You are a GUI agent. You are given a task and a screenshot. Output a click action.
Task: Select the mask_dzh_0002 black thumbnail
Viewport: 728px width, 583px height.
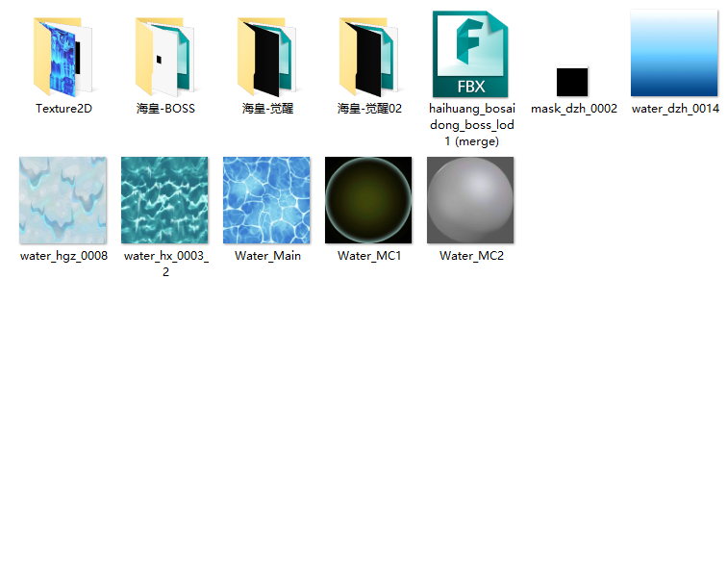coord(572,82)
